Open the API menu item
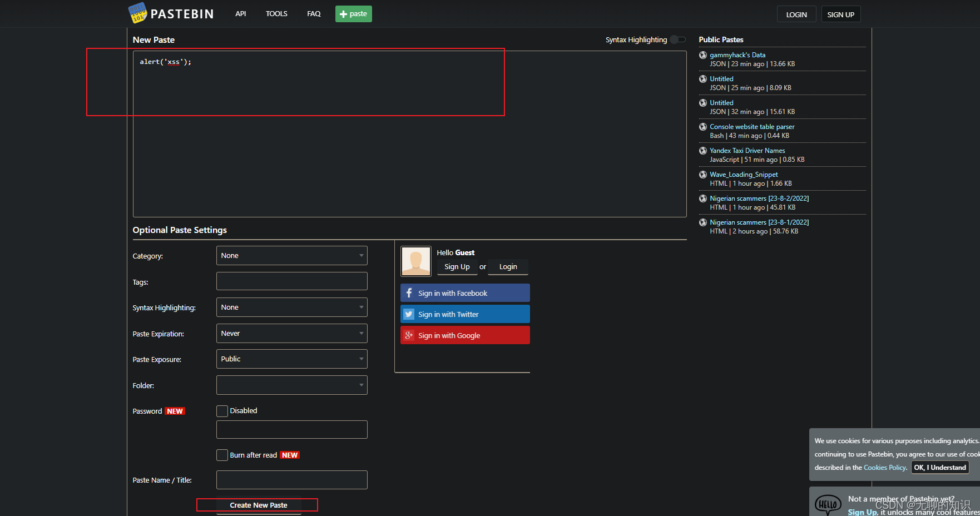 pos(240,14)
